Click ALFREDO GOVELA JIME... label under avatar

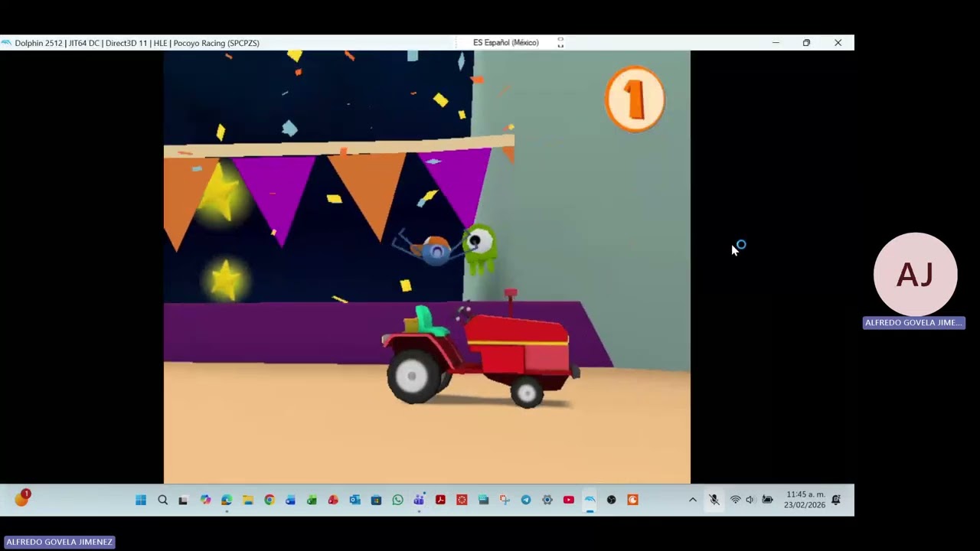[x=913, y=323]
